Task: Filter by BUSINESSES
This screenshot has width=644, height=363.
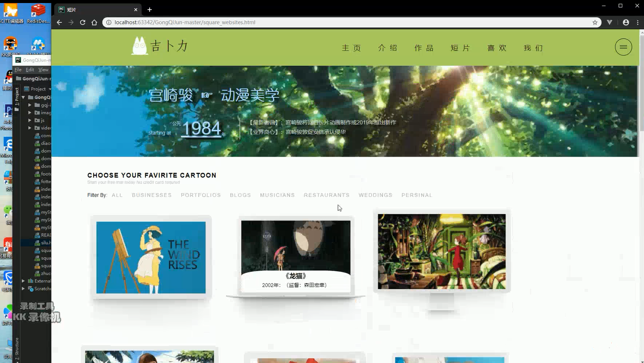Action: 152,195
